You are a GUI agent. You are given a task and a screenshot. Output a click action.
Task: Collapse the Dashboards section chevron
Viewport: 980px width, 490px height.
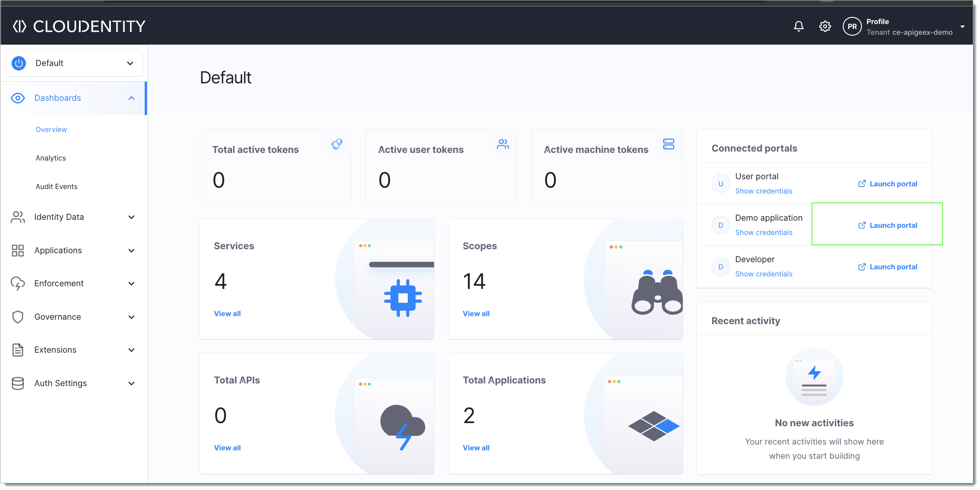(x=131, y=98)
